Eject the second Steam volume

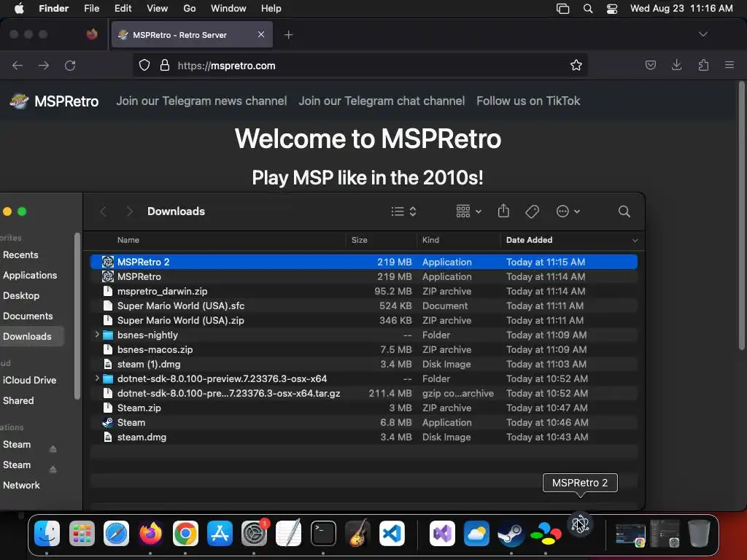53,469
